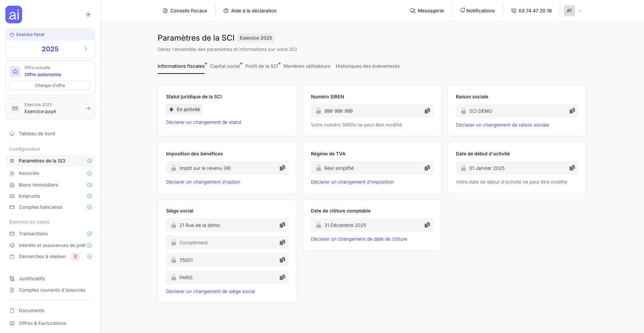
Task: Click Déclarer un changement de statut
Action: (204, 122)
